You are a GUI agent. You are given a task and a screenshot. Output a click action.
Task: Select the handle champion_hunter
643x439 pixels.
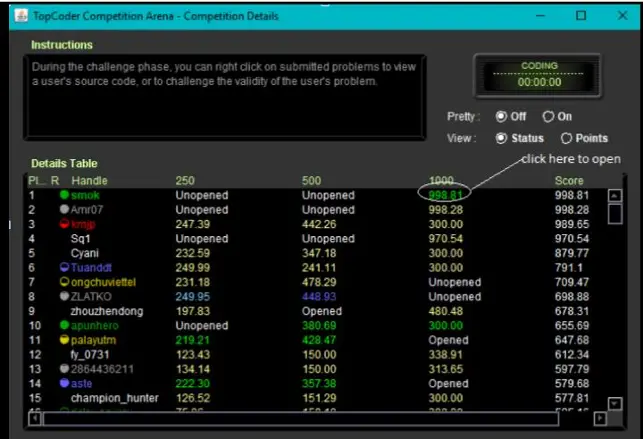pos(114,398)
